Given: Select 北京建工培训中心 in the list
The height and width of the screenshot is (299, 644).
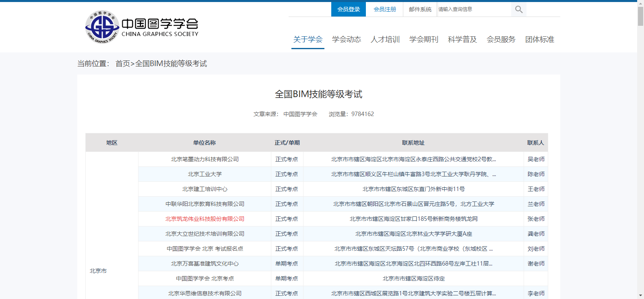Looking at the screenshot, I should pos(205,189).
